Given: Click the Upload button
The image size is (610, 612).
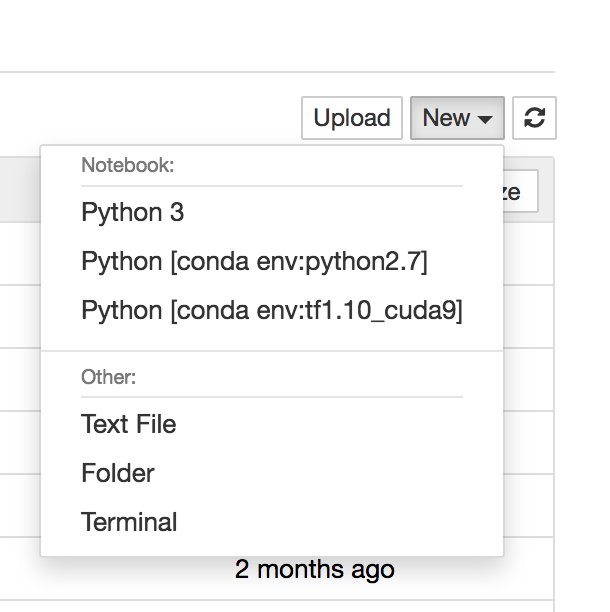Looking at the screenshot, I should pyautogui.click(x=352, y=118).
